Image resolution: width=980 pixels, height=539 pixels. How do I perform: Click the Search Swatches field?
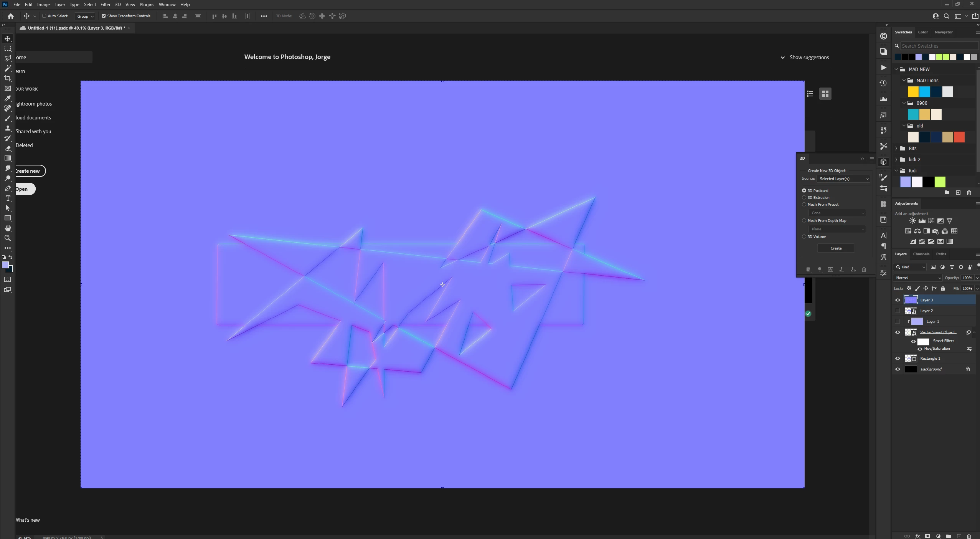938,46
